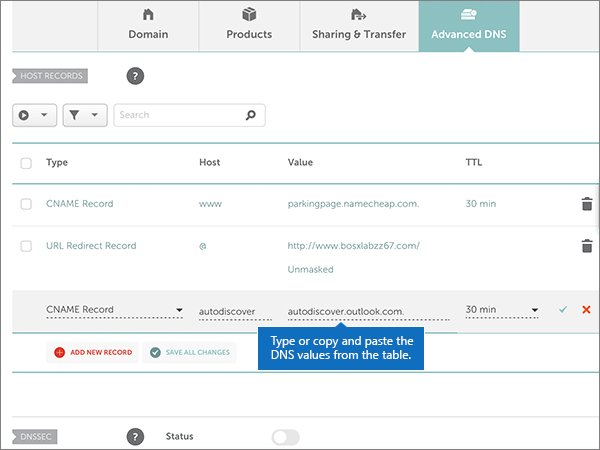
Task: Confirm the new record with green checkmark
Action: [x=563, y=310]
